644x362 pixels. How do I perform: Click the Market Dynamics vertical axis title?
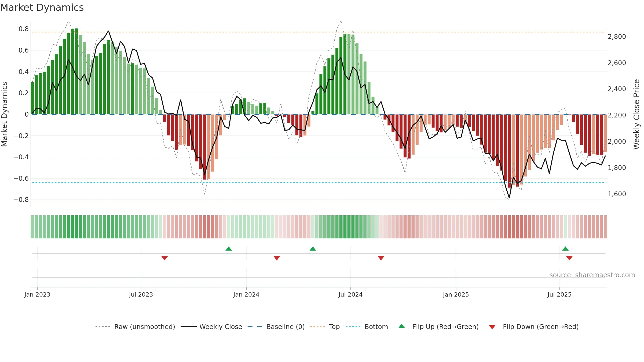(x=4, y=114)
